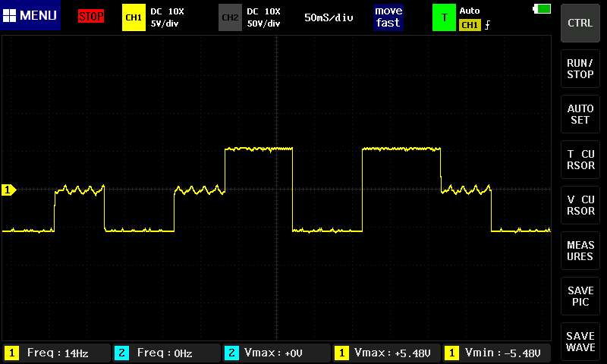Click the CH1 ground level marker
Screen dimensions: 607x364
coord(9,190)
